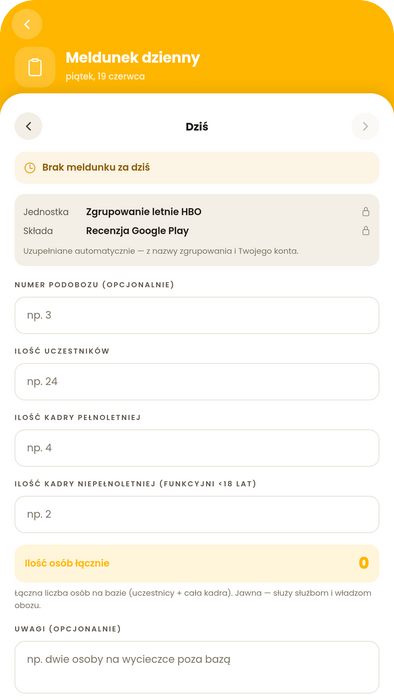Click the clock icon in the Brak meldunku banner
This screenshot has height=700, width=394.
pyautogui.click(x=29, y=168)
